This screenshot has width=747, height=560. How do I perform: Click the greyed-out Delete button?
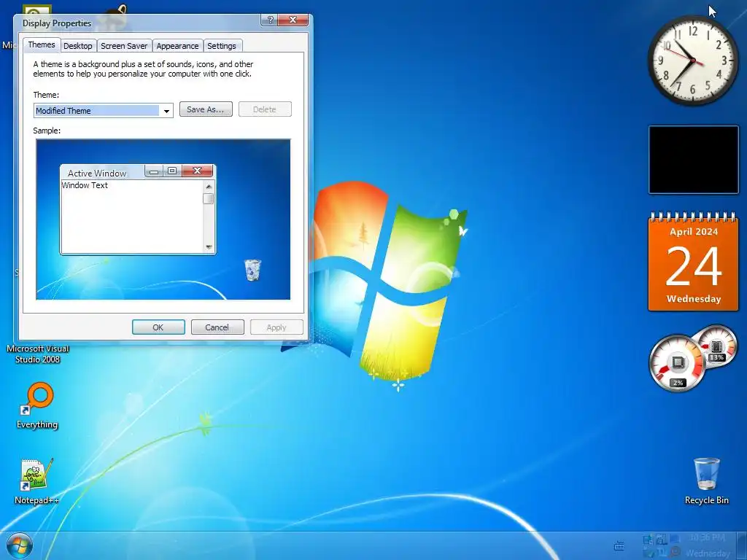tap(265, 109)
